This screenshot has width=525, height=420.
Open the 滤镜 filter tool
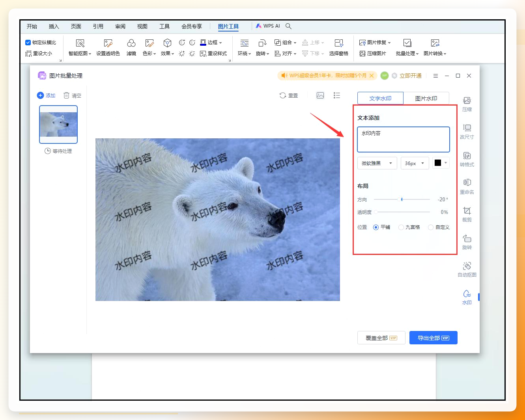coord(131,47)
